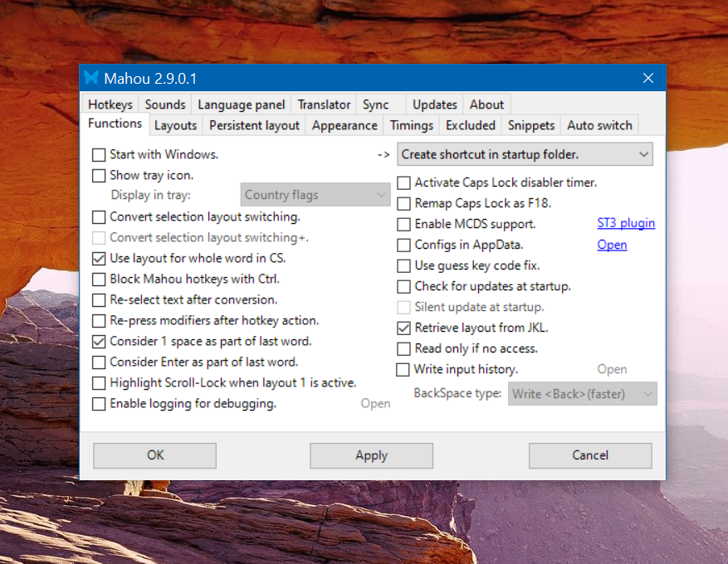Enable Block Mahou hotkeys with Ctrl
This screenshot has height=564, width=728.
[x=99, y=280]
